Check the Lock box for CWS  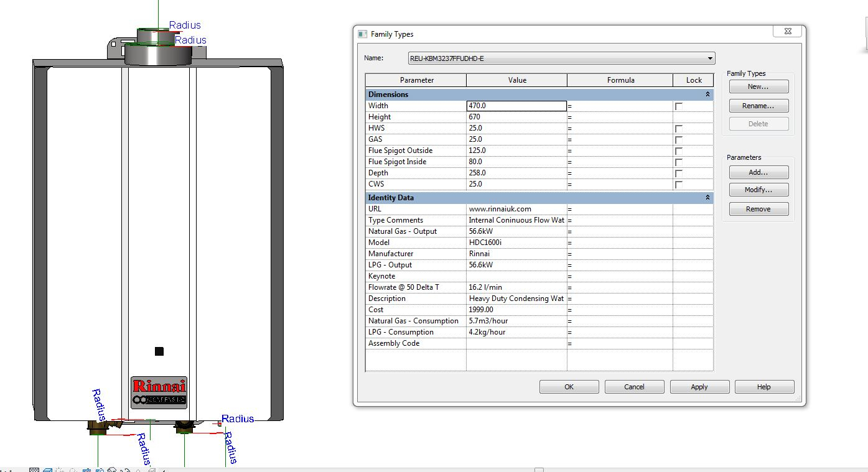(x=679, y=185)
